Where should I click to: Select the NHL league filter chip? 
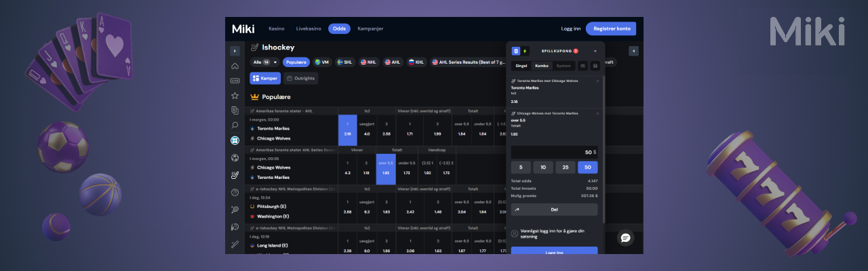point(368,62)
